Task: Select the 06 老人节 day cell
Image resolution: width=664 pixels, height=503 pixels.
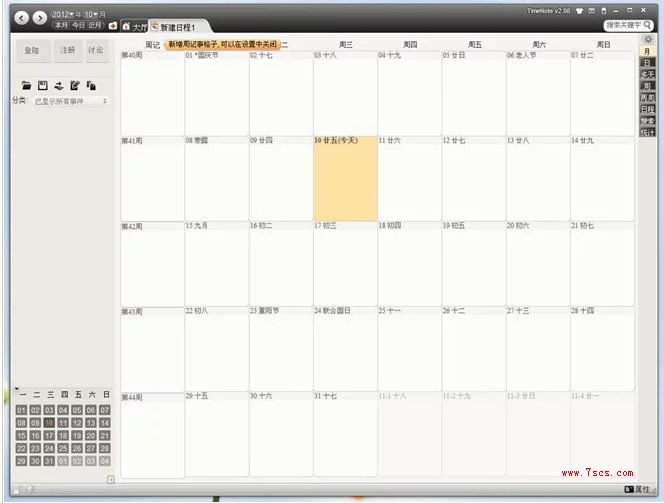Action: tap(538, 93)
